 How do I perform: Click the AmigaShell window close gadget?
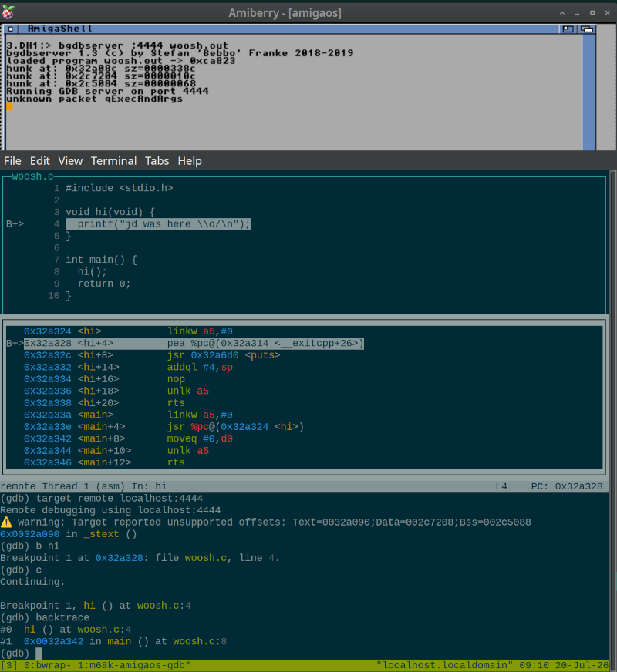point(10,29)
